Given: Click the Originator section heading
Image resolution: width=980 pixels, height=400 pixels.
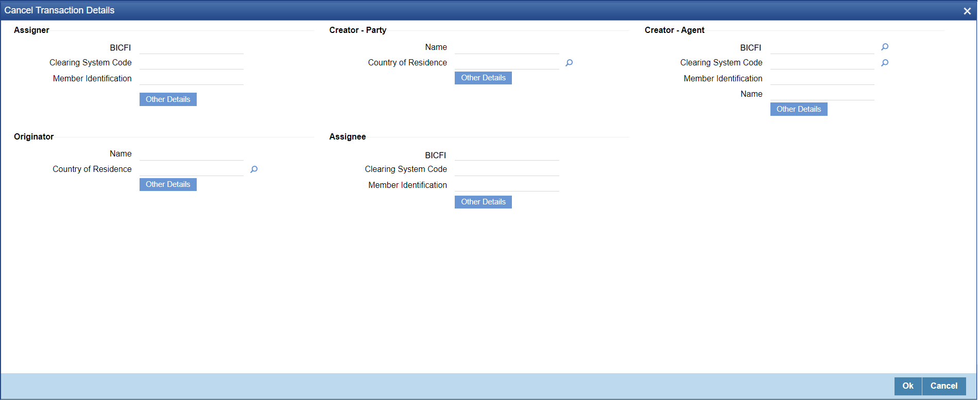Looking at the screenshot, I should pyautogui.click(x=34, y=137).
